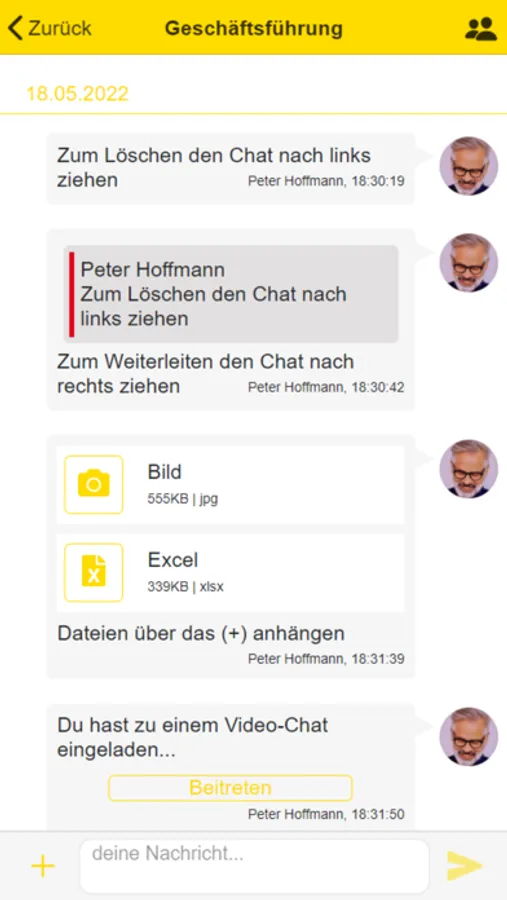Select message about Löschen den Chat

coord(230,169)
